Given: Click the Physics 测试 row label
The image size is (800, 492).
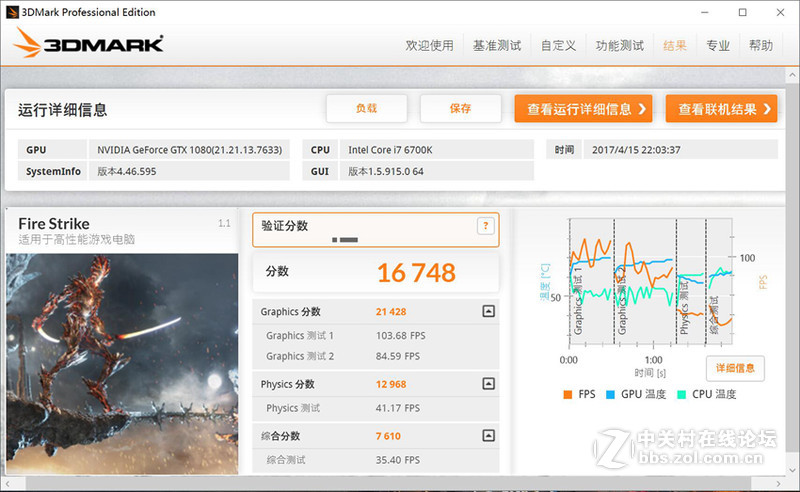Looking at the screenshot, I should [293, 408].
